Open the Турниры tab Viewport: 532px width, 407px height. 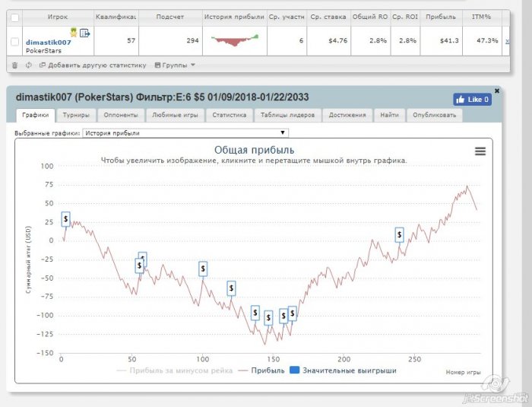(x=76, y=115)
